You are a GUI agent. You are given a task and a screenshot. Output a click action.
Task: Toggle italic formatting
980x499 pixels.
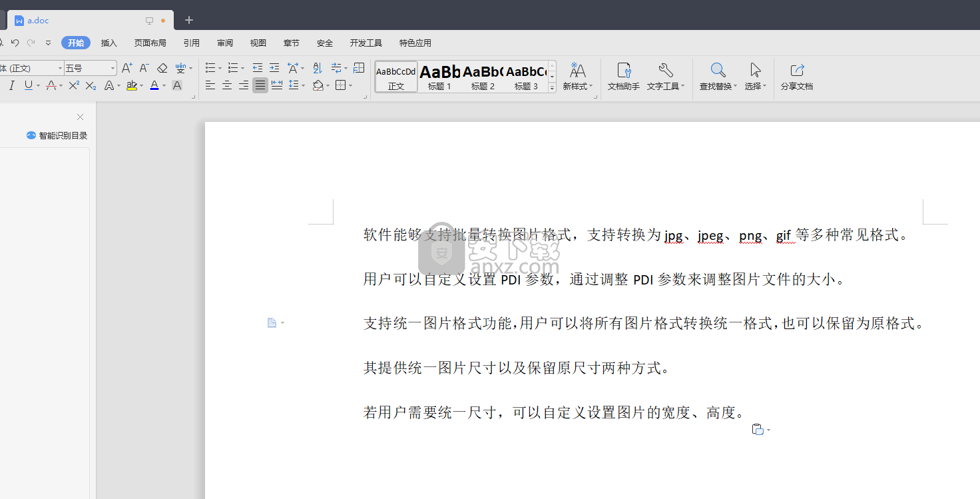tap(11, 85)
